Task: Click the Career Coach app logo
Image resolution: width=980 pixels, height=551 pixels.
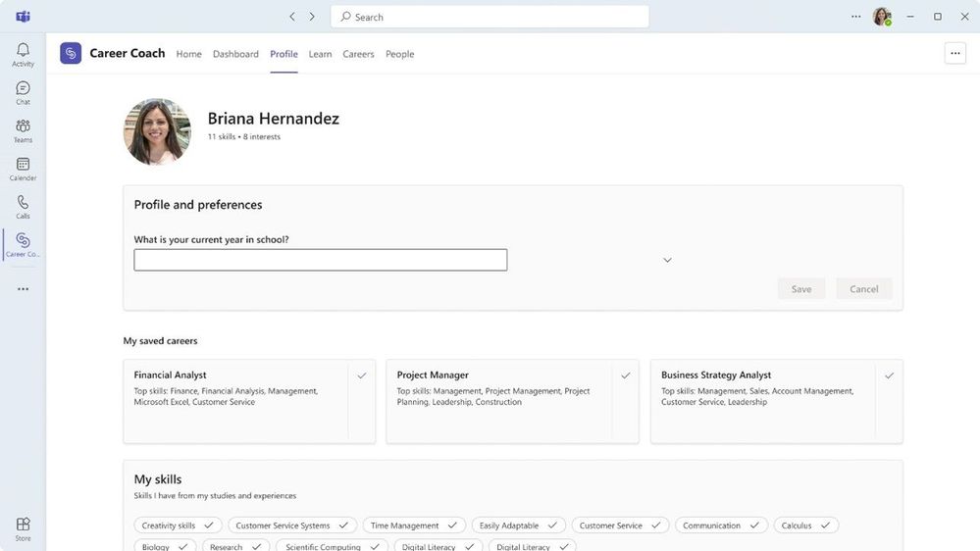Action: click(x=71, y=53)
